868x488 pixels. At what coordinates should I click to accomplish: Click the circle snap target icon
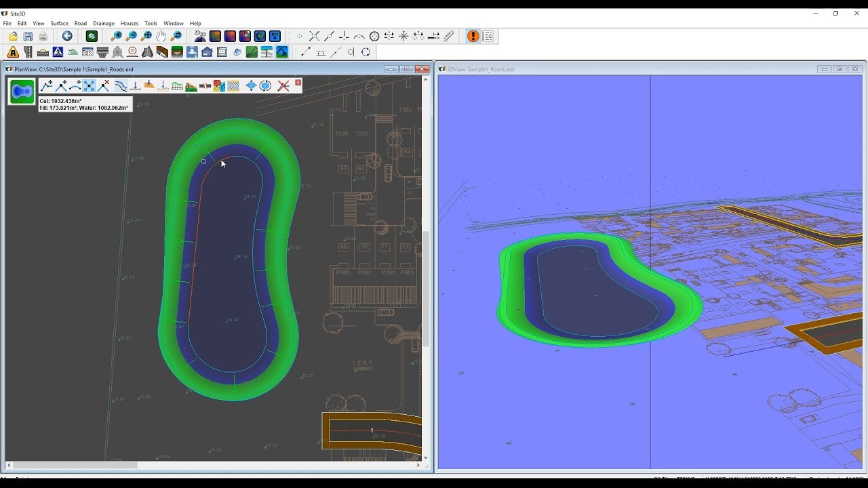[x=374, y=36]
